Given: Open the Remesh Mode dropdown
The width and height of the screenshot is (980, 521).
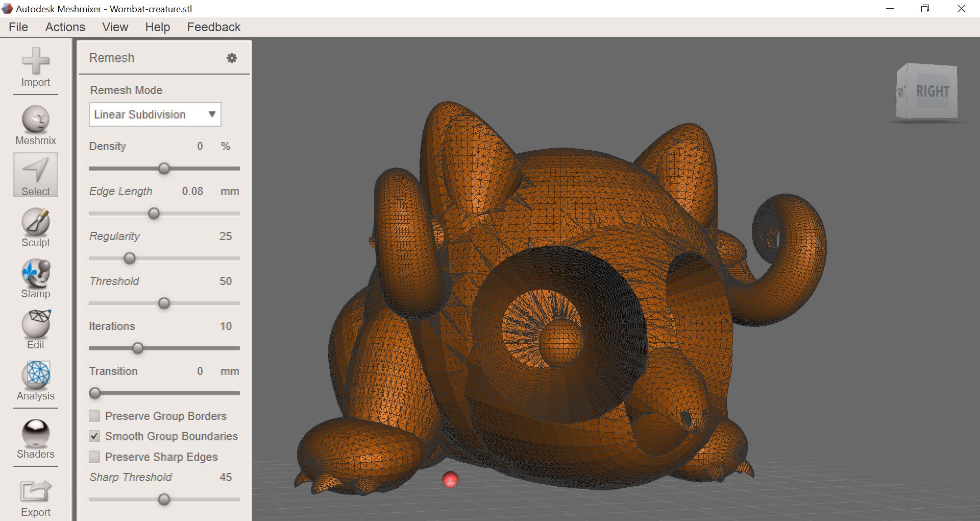Looking at the screenshot, I should click(213, 114).
